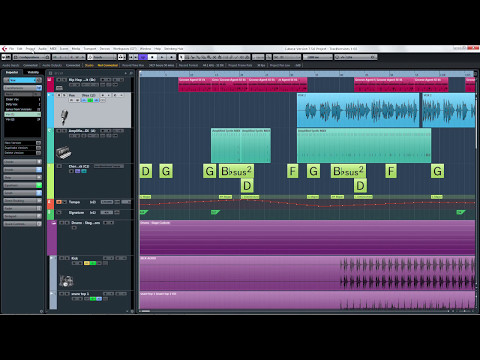Expand the Quick Controls section in the Inspector
The width and height of the screenshot is (480, 360).
[x=22, y=224]
